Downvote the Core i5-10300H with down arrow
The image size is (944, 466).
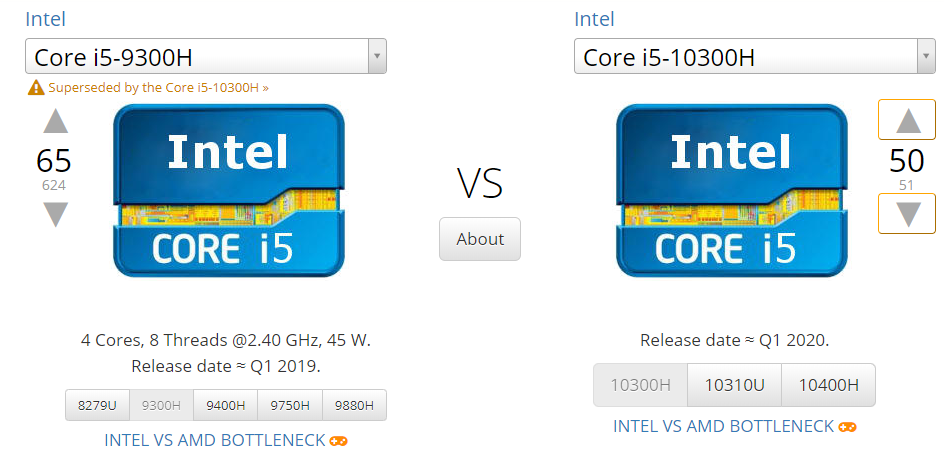pos(908,213)
